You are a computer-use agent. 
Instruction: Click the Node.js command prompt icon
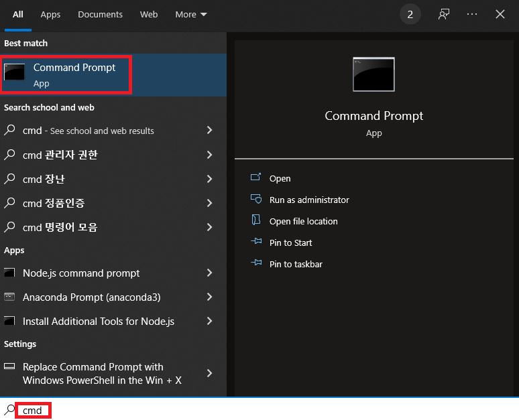click(9, 273)
